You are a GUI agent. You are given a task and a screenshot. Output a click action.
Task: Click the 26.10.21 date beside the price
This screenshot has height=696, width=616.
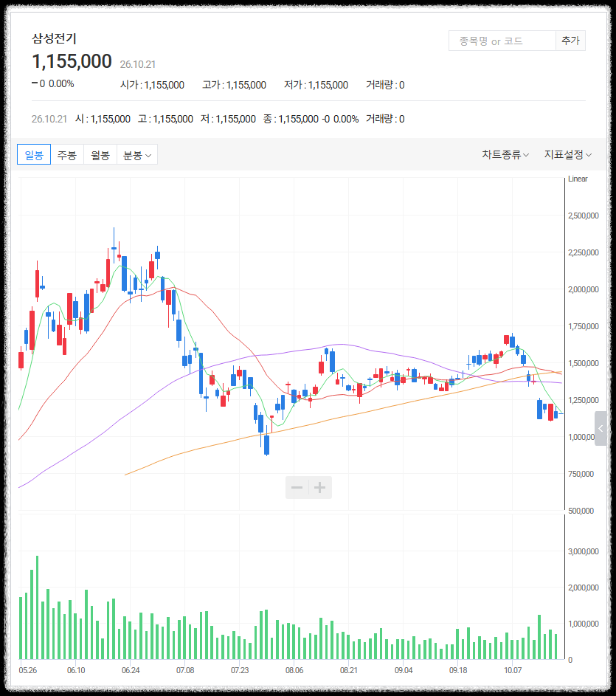coord(138,64)
